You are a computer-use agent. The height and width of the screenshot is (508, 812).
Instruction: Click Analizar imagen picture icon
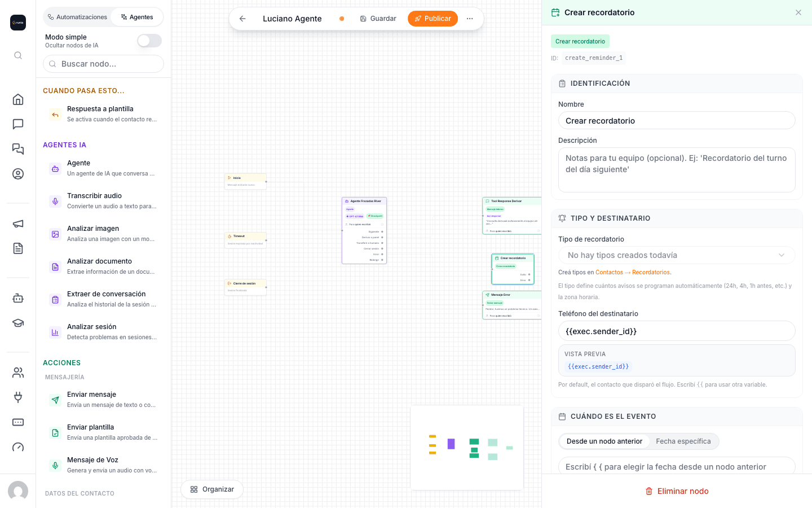tap(55, 234)
